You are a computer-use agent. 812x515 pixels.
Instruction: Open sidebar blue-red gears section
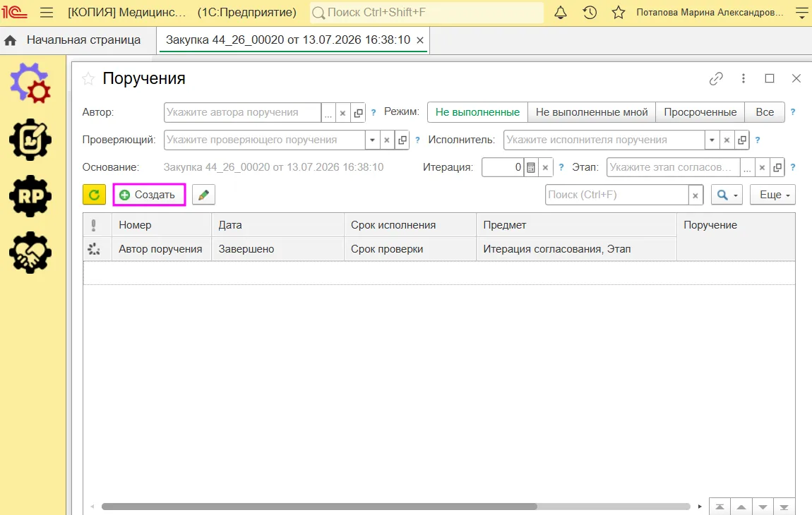coord(30,83)
